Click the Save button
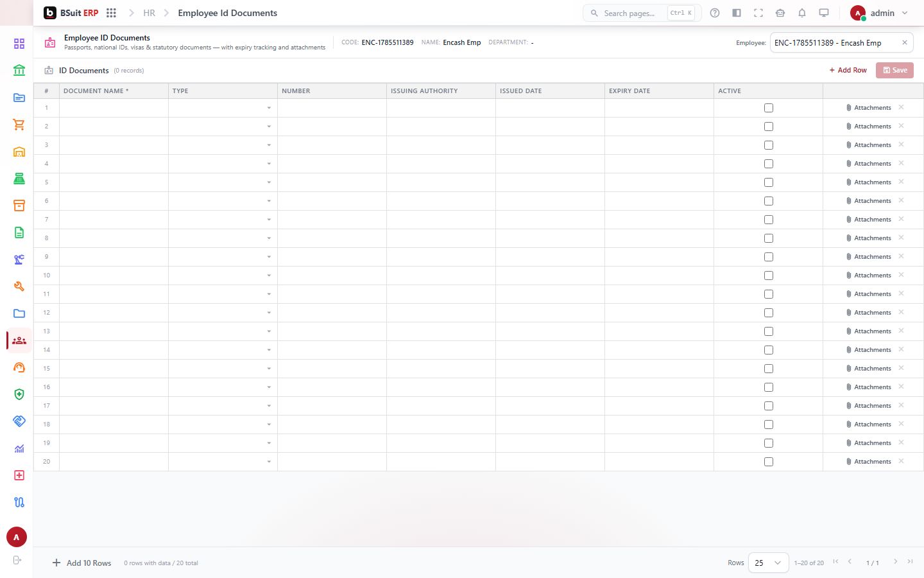924x578 pixels. coord(894,70)
